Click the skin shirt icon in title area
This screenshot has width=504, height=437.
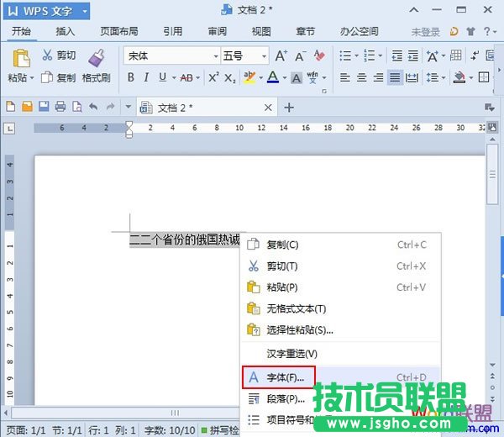tap(471, 31)
